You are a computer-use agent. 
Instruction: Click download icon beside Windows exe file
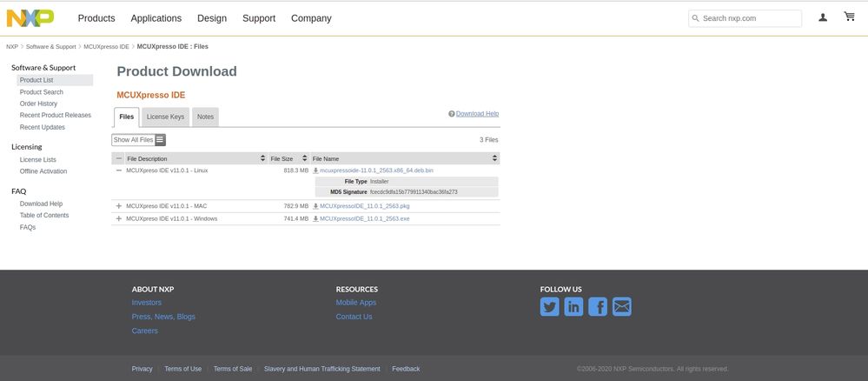coord(315,219)
